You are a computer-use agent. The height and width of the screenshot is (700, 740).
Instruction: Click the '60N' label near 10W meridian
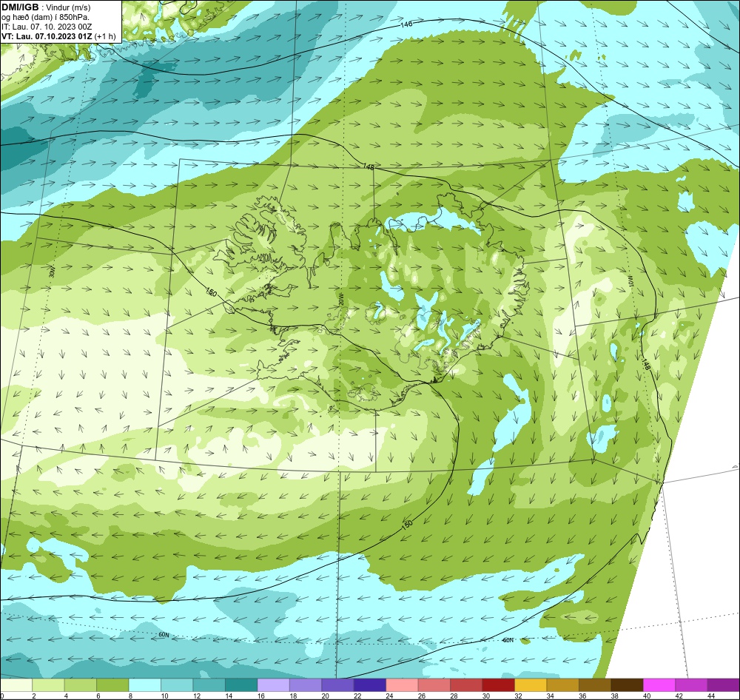point(508,640)
